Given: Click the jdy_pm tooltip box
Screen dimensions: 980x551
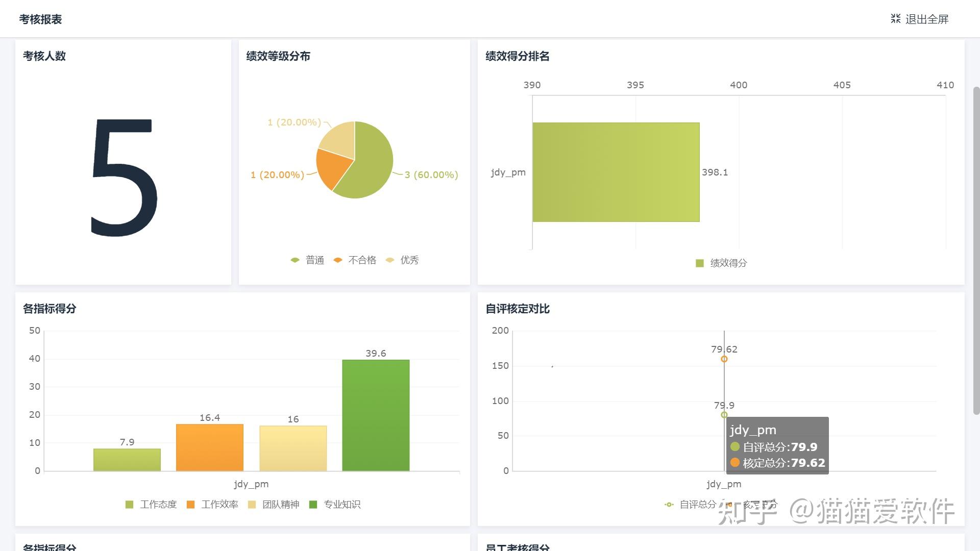Looking at the screenshot, I should [x=777, y=446].
